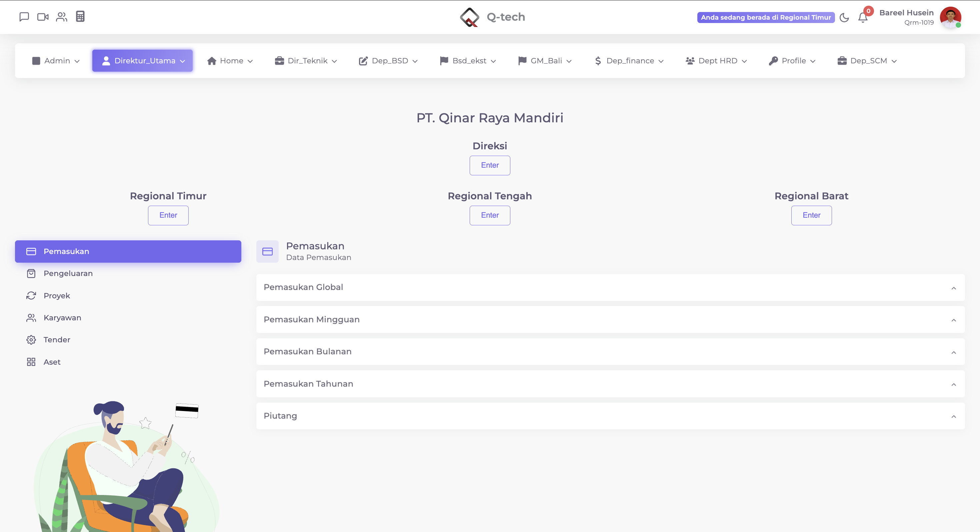Open the Dept HRD dropdown menu
This screenshot has height=532, width=980.
click(716, 61)
